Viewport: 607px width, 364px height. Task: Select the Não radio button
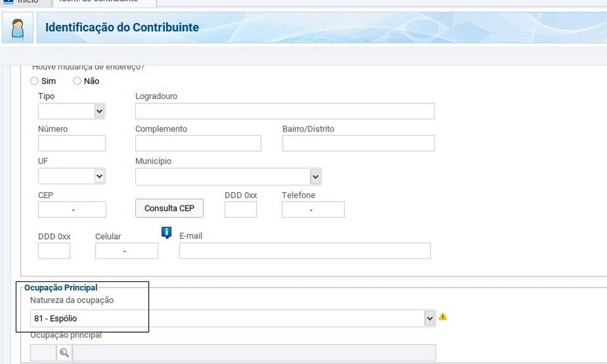click(77, 81)
